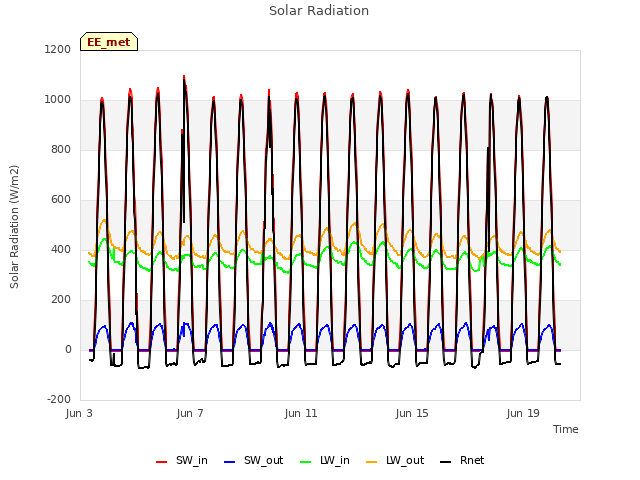Click the black Rnet legend color marker
The image size is (640, 480).
click(446, 462)
